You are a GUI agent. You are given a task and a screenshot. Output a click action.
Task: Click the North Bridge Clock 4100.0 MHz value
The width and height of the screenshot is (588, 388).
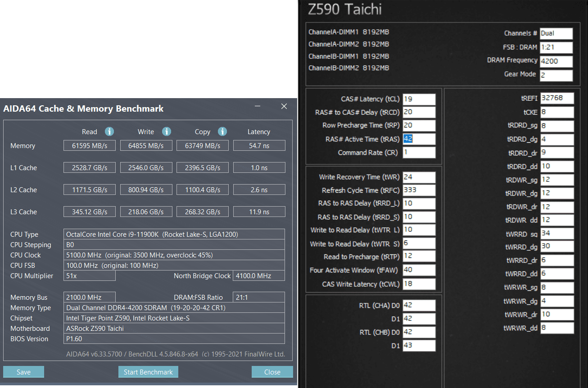pyautogui.click(x=259, y=275)
